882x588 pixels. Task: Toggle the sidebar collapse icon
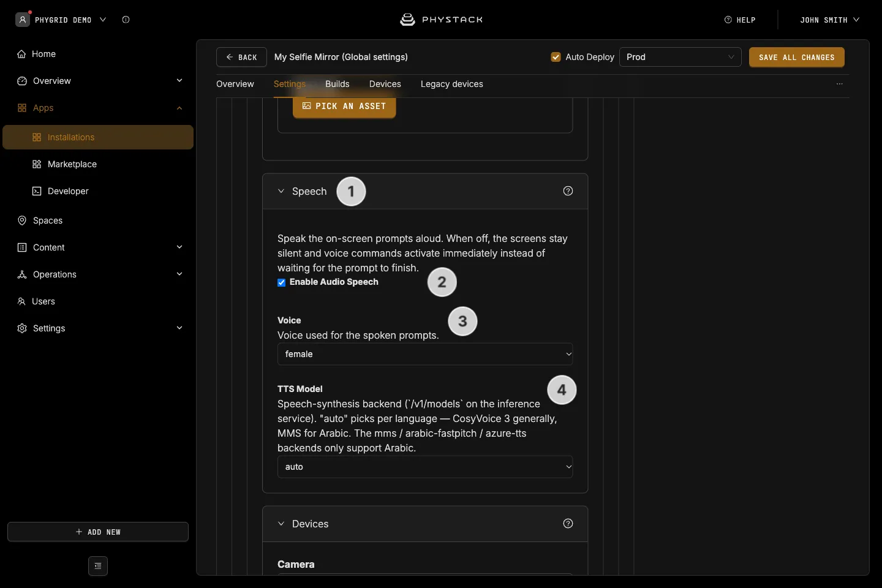tap(98, 566)
